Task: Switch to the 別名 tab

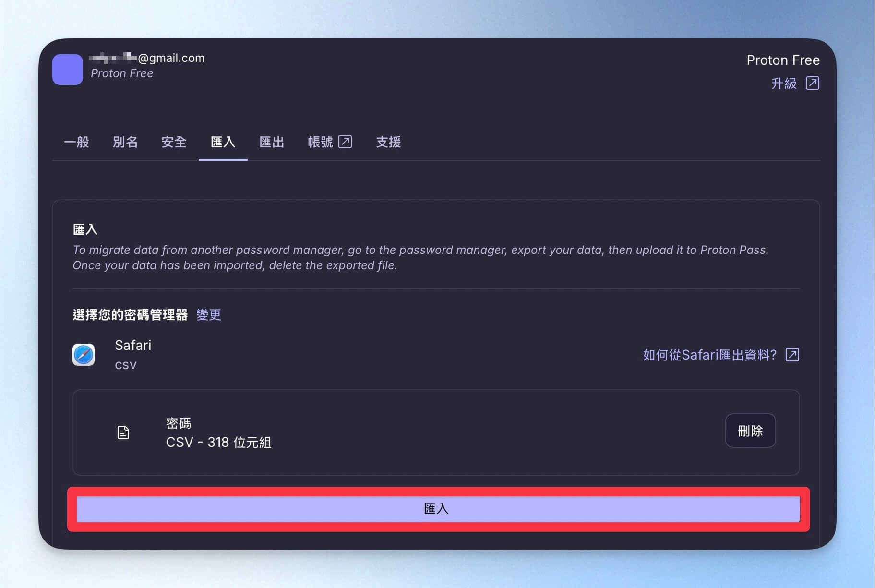Action: [x=125, y=142]
